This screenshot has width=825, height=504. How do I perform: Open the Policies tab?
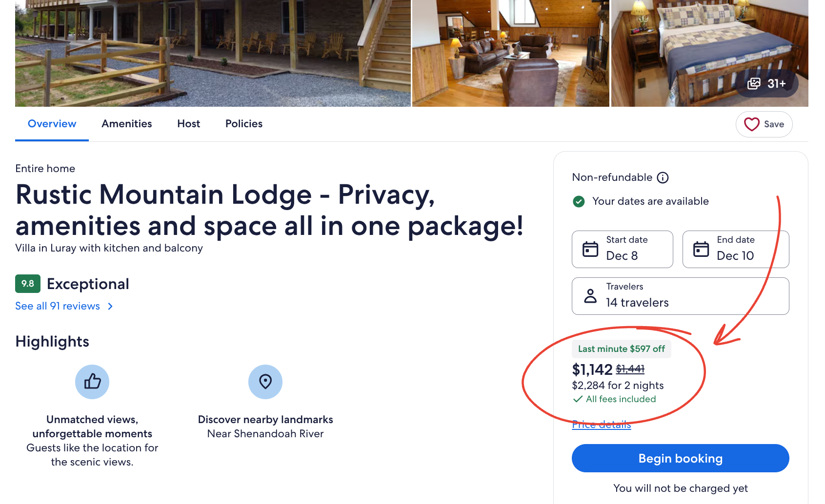(x=243, y=124)
